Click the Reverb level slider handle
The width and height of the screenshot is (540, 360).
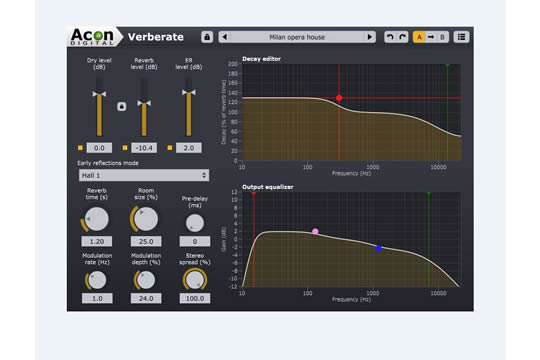[x=144, y=103]
